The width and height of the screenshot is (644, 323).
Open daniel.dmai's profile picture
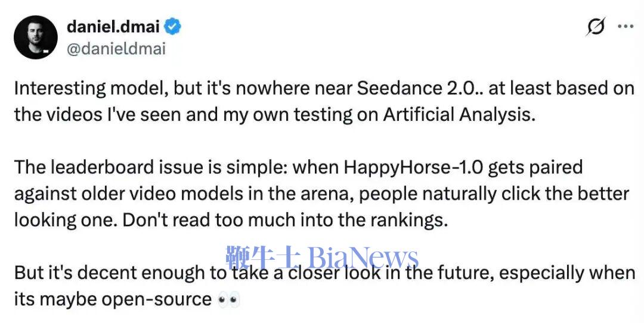click(x=35, y=37)
